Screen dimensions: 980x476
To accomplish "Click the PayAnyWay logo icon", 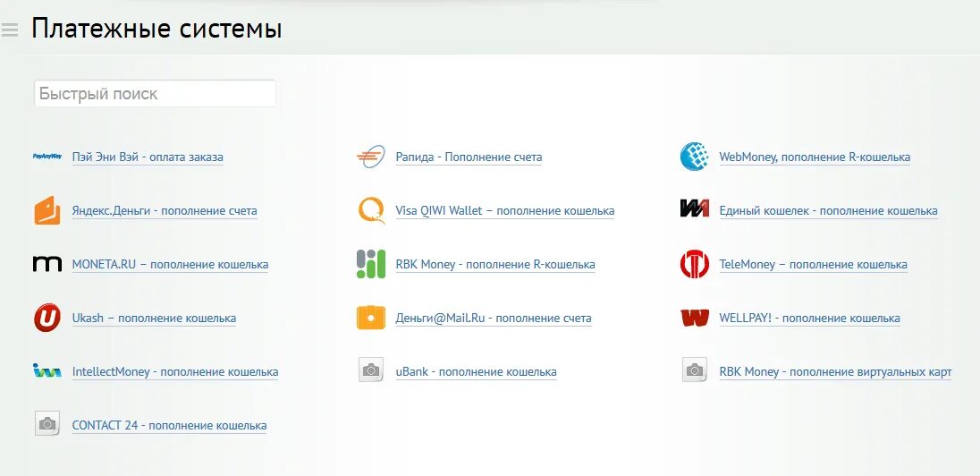I will coord(46,157).
